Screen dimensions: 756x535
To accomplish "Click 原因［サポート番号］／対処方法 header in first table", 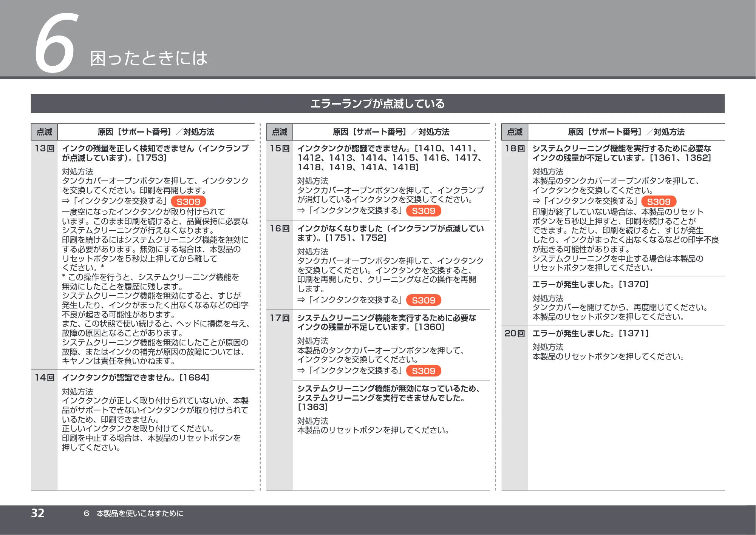I will (x=156, y=132).
